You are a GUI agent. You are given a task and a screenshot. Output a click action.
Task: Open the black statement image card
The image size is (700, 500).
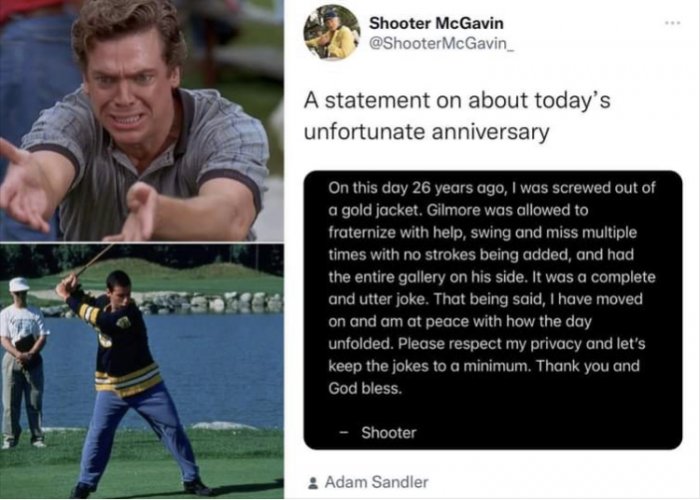(x=492, y=308)
